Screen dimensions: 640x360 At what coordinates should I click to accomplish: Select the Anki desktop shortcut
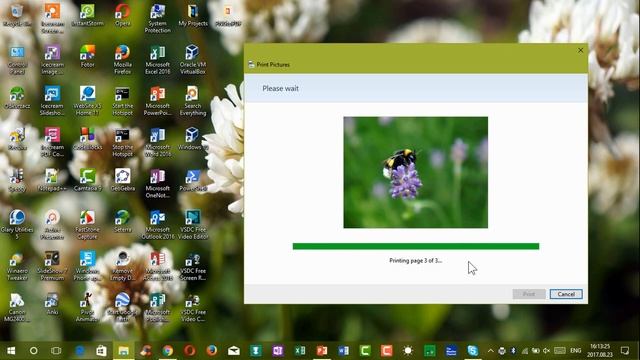52,304
